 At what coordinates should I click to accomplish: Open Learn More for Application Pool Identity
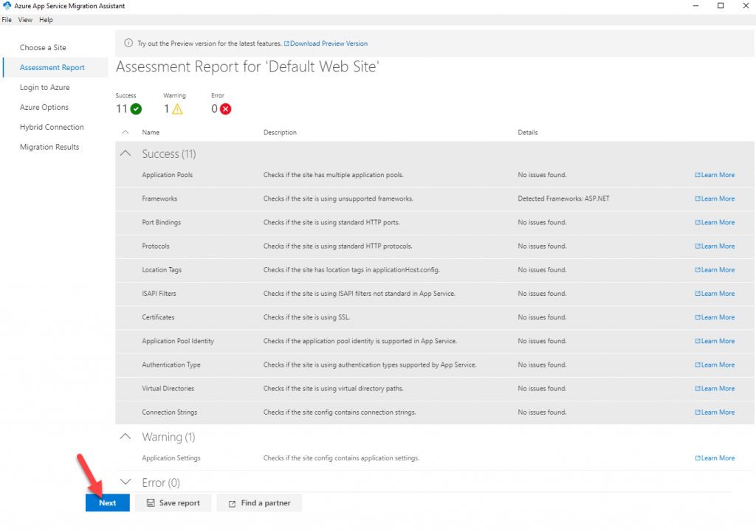click(715, 341)
